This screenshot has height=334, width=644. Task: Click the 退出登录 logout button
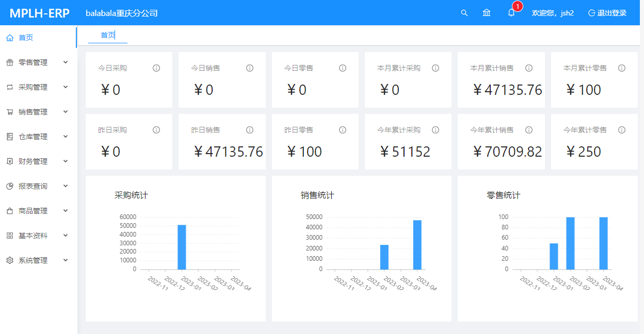(607, 13)
